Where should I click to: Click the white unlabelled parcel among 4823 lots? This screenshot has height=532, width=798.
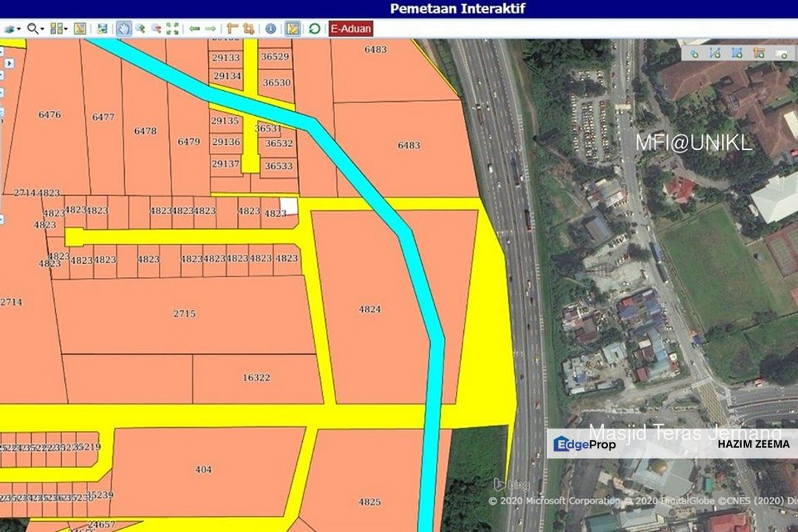(x=289, y=206)
